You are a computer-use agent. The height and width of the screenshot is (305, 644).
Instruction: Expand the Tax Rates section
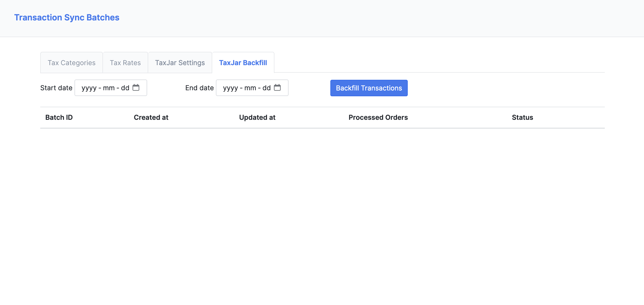pos(125,63)
